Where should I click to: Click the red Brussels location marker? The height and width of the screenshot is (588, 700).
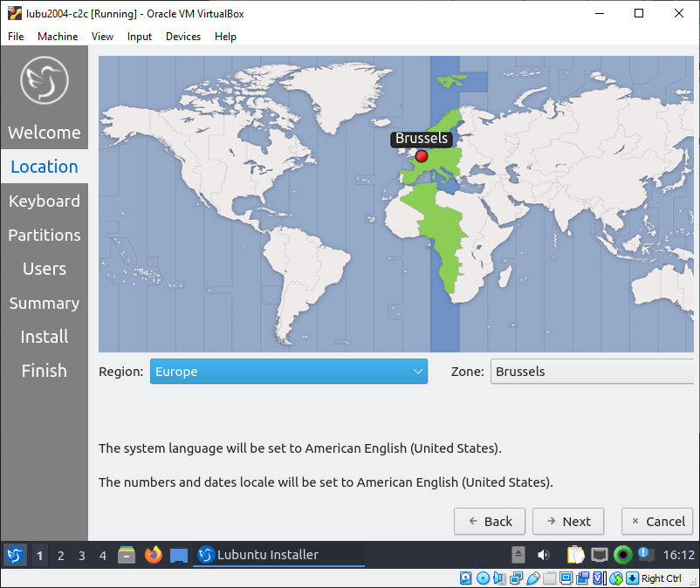tap(422, 156)
